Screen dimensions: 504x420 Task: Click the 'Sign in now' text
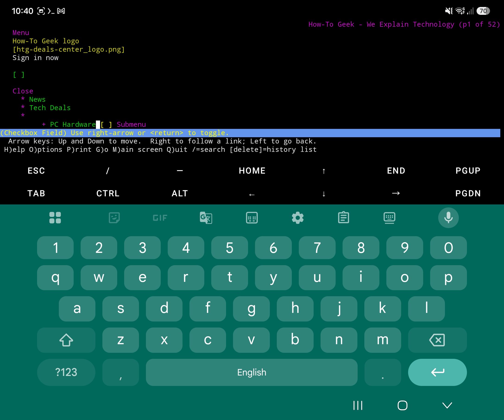pos(35,58)
